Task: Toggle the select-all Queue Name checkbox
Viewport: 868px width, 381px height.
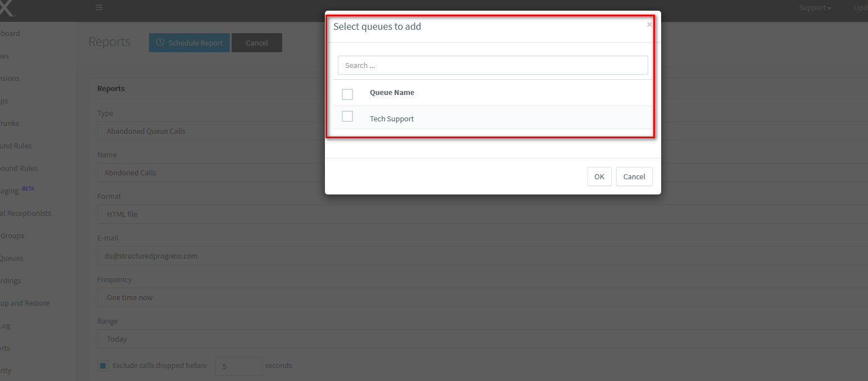Action: (347, 94)
